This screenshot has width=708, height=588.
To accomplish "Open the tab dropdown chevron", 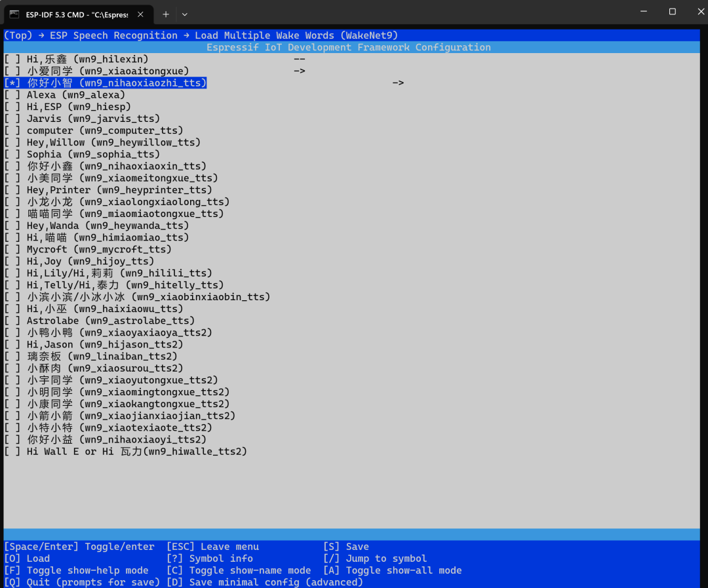I will pos(185,14).
